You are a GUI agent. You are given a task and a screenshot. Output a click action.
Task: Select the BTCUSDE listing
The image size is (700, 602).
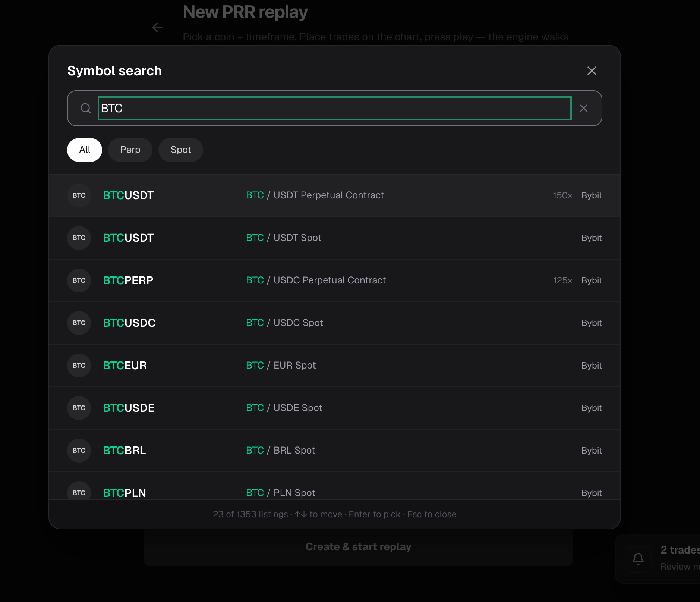click(334, 408)
